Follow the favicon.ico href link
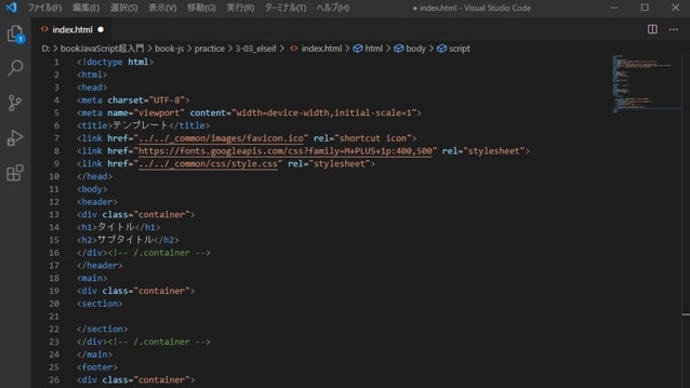This screenshot has height=388, width=690. (221, 138)
